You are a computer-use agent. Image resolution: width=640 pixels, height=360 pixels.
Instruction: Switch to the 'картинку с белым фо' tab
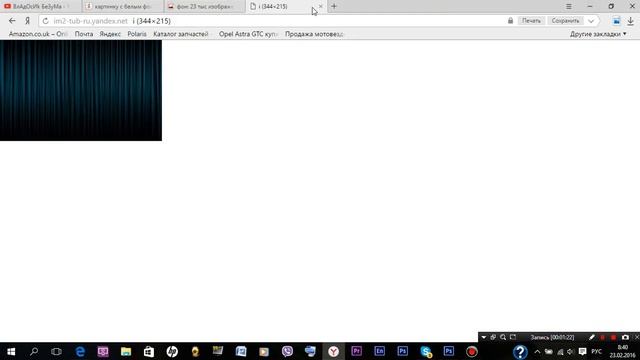pos(122,7)
